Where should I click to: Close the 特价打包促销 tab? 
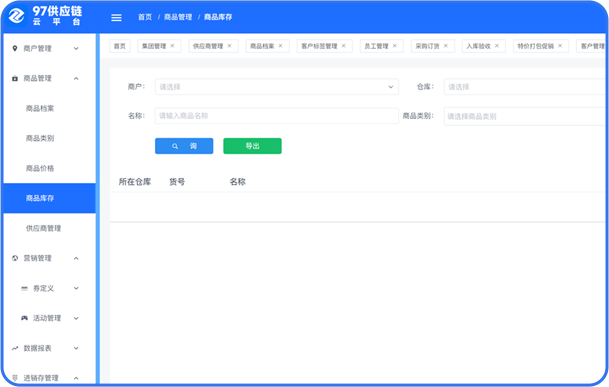[560, 46]
